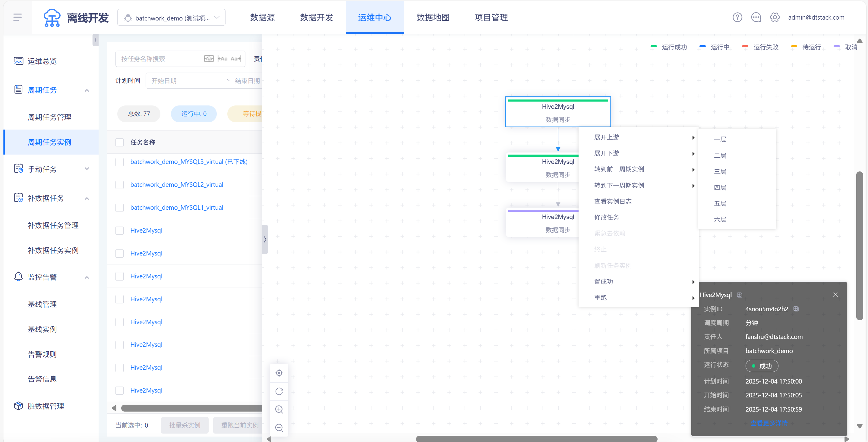
Task: Open the 查看更多详情 link
Action: point(769,423)
